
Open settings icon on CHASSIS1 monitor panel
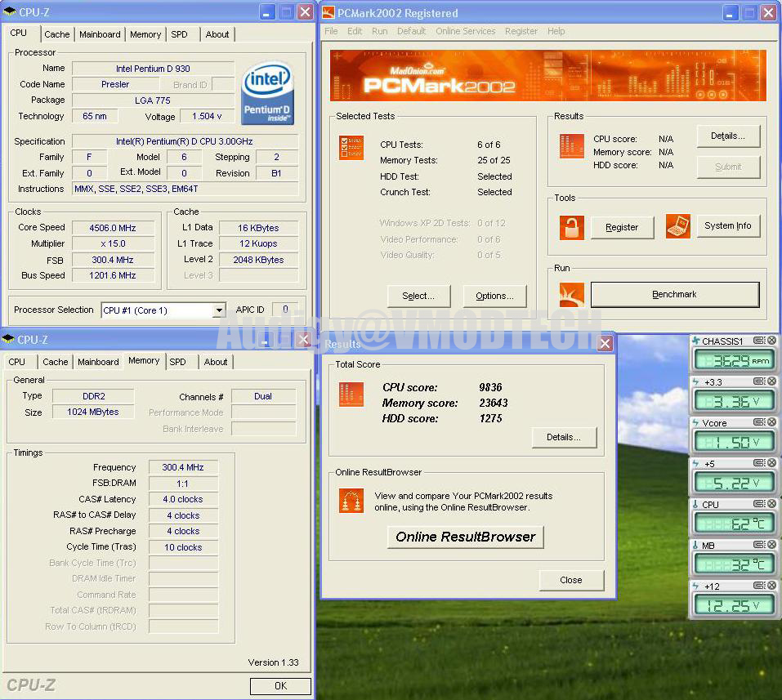pos(759,341)
